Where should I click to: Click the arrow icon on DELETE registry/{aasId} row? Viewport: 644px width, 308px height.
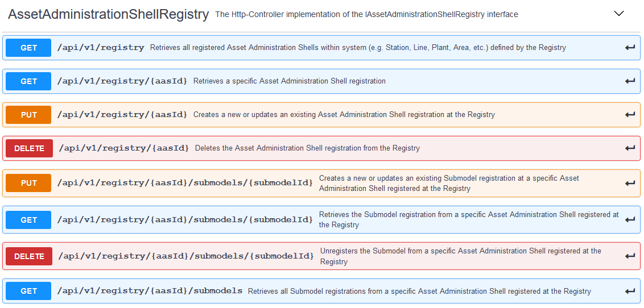(x=630, y=148)
